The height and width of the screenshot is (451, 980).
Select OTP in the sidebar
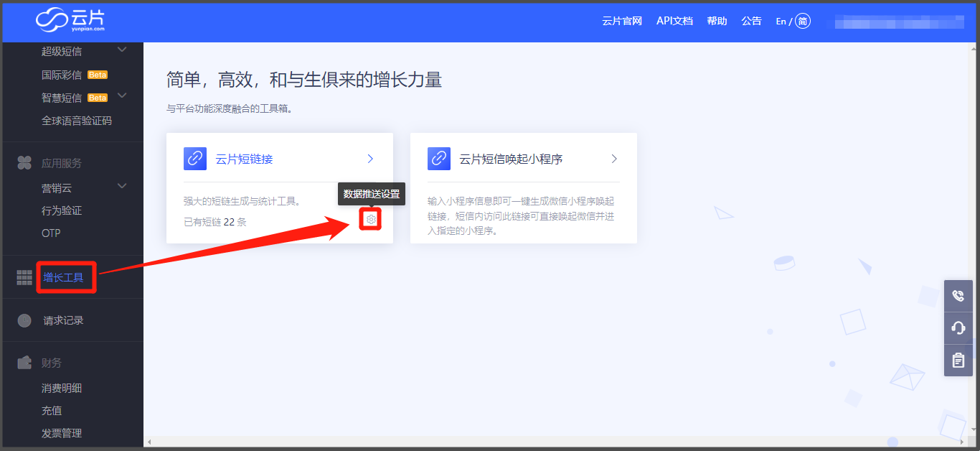[x=51, y=233]
